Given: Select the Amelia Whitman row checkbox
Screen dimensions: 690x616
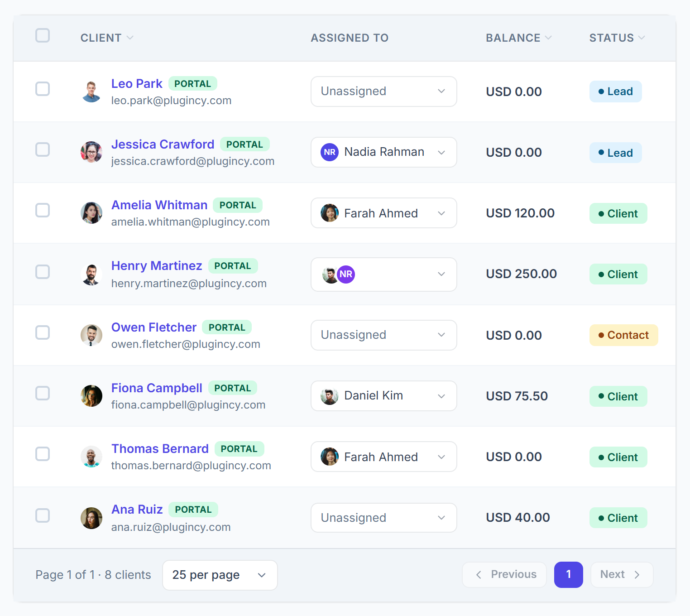Looking at the screenshot, I should tap(43, 210).
